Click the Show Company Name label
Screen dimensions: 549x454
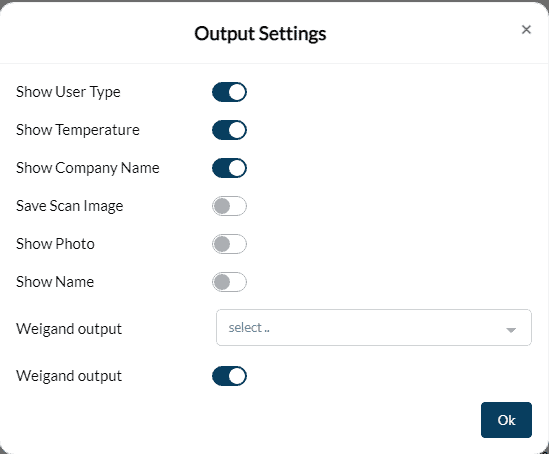88,168
